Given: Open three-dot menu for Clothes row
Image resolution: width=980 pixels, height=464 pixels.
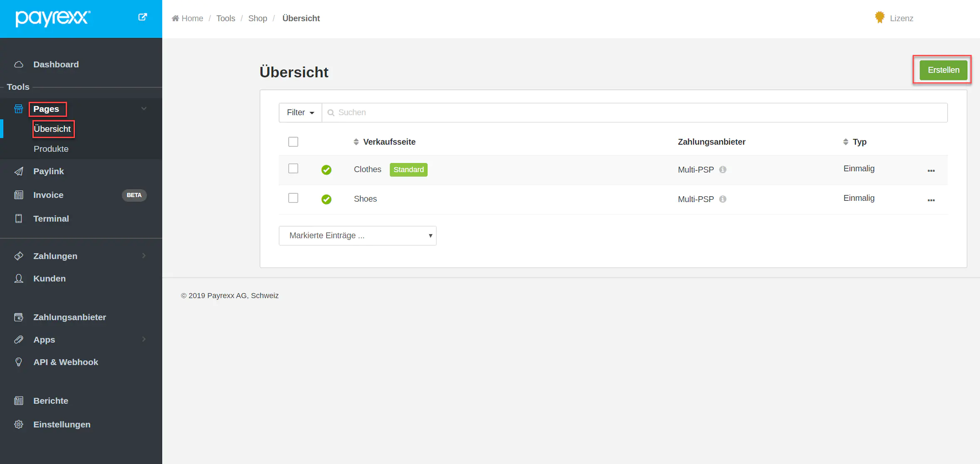Looking at the screenshot, I should tap(931, 170).
